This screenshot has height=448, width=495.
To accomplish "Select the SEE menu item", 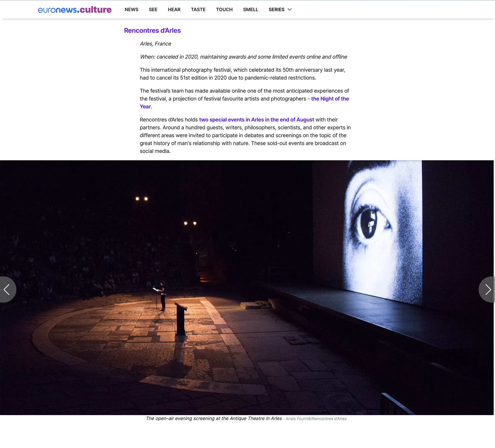I will (x=153, y=10).
